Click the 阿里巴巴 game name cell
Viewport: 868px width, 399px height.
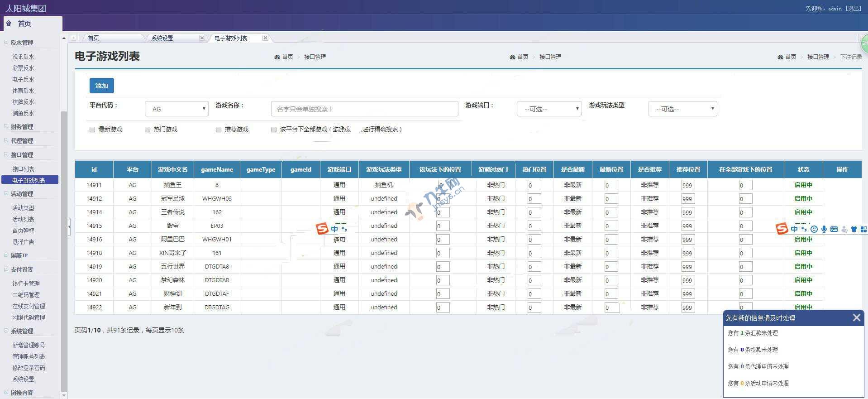[172, 239]
